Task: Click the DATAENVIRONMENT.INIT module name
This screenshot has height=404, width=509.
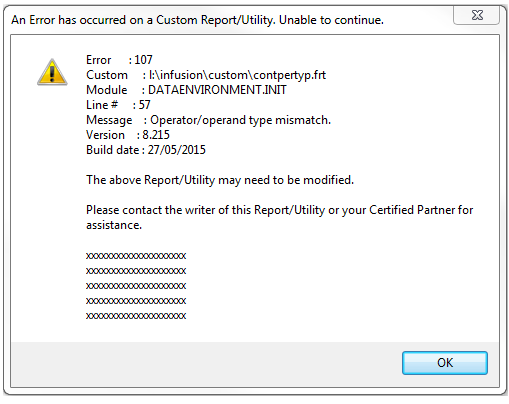Action: 217,90
